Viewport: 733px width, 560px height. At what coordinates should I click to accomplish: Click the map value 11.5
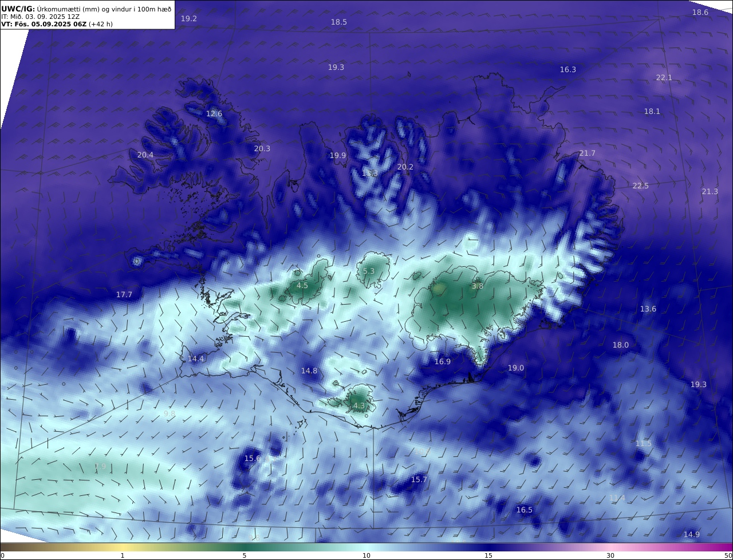[x=644, y=444]
